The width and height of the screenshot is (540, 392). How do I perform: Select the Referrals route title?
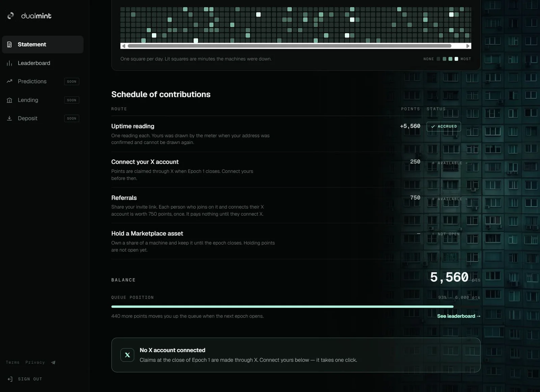coord(124,198)
